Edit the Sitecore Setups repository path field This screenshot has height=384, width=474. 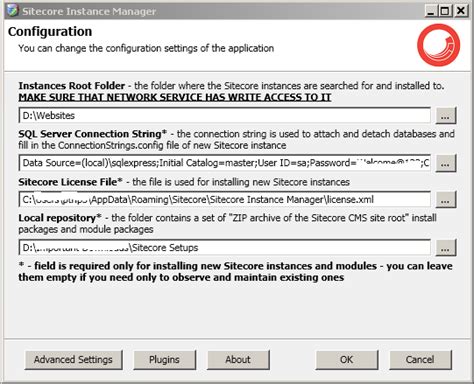point(225,248)
